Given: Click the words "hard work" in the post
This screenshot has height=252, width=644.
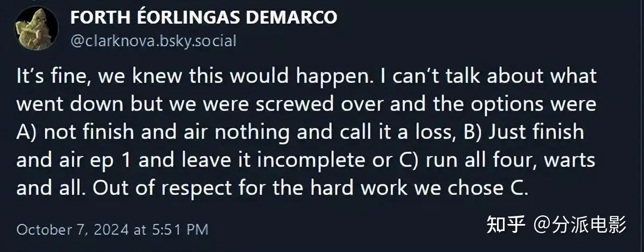Looking at the screenshot, I should click(359, 188).
